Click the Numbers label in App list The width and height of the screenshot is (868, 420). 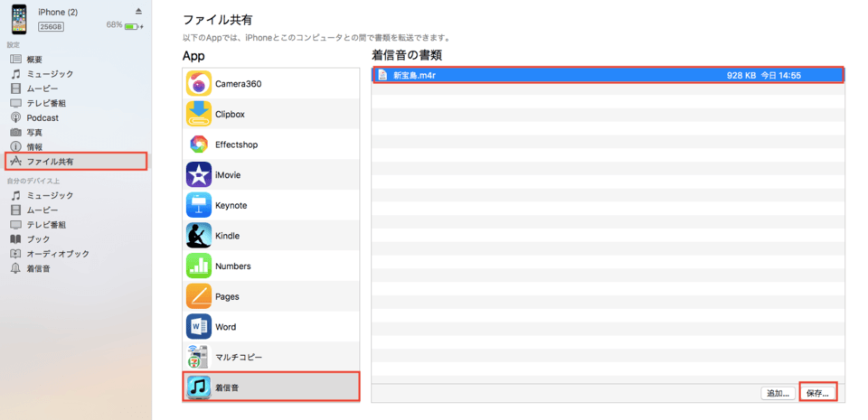pos(233,266)
